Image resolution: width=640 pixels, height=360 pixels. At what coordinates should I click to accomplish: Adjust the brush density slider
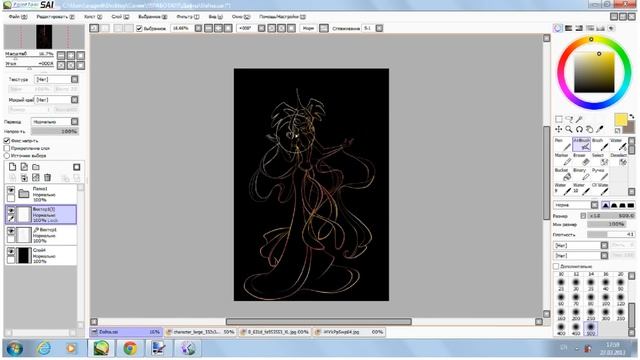(611, 234)
